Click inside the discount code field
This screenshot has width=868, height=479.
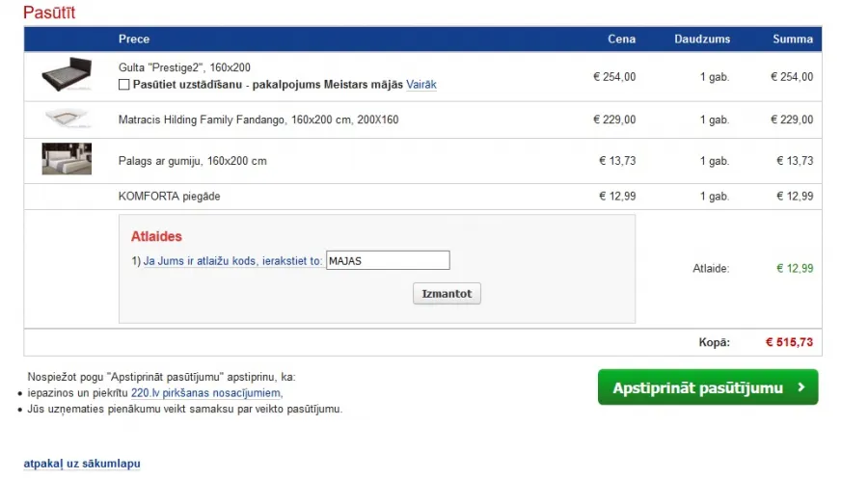[388, 260]
